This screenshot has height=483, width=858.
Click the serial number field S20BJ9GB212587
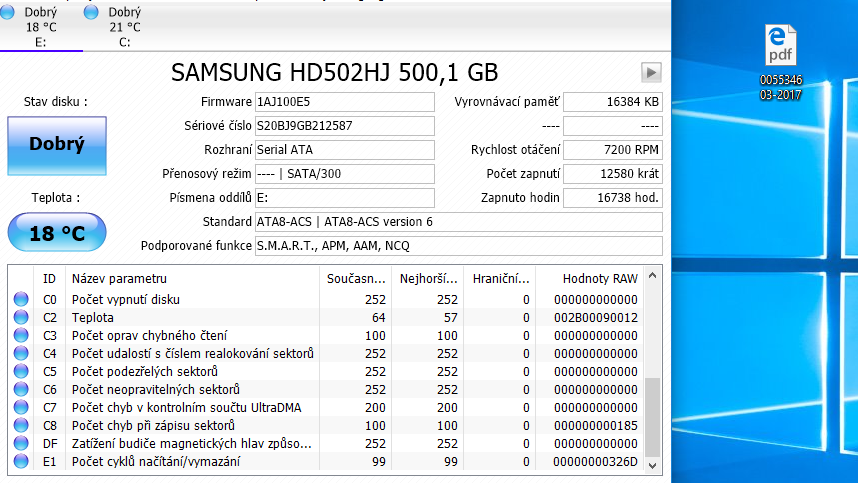345,126
